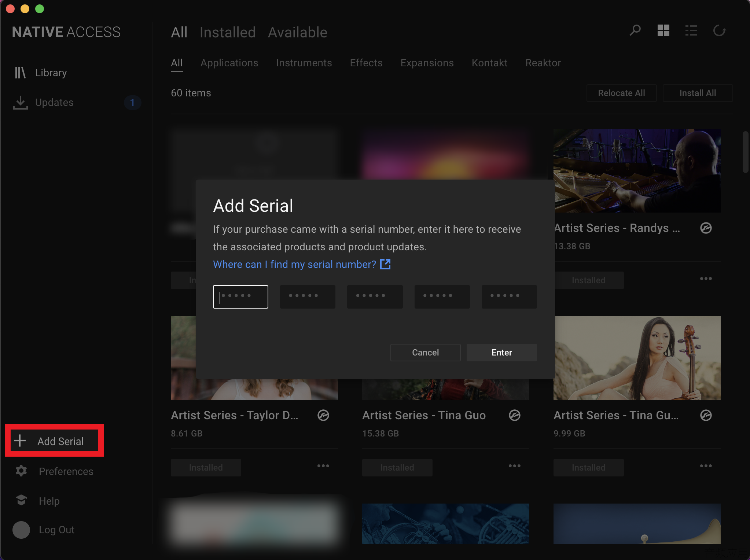Click the '60 items' count text
The height and width of the screenshot is (560, 750).
point(191,93)
